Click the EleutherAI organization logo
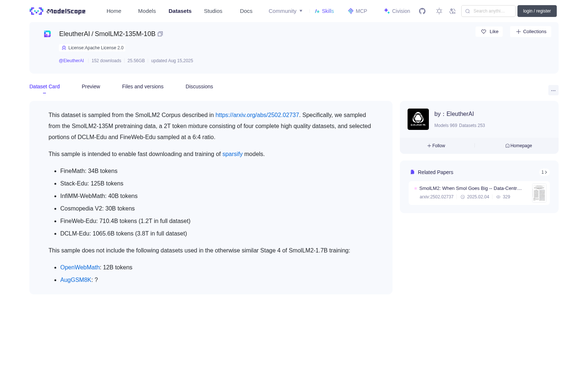588x368 pixels. pos(418,119)
